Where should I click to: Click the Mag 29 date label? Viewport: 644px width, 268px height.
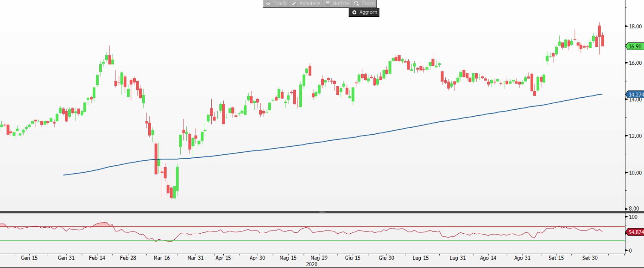(319, 258)
